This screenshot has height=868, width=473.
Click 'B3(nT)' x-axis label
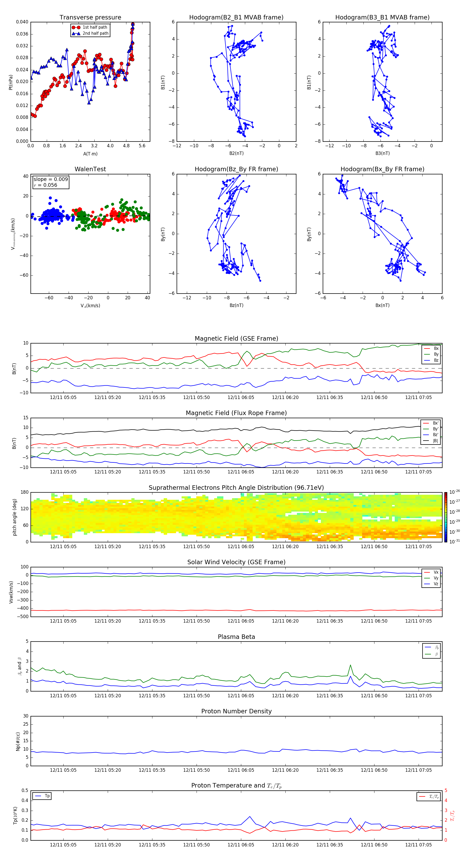coord(382,153)
